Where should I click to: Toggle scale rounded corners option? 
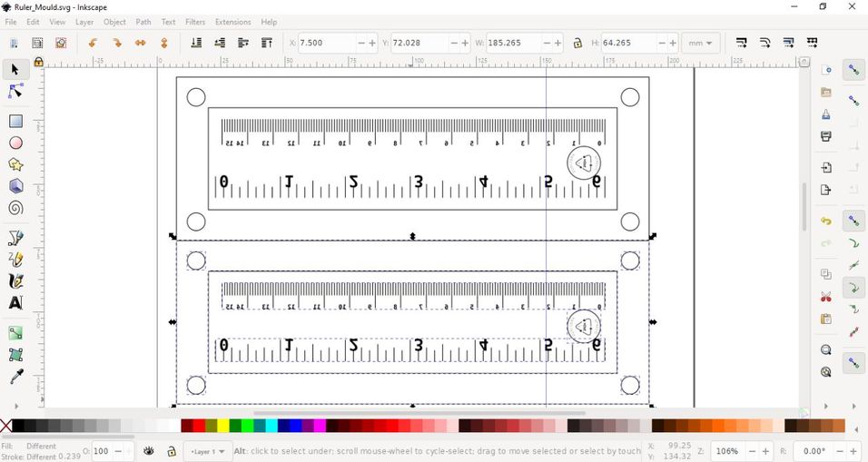(765, 43)
